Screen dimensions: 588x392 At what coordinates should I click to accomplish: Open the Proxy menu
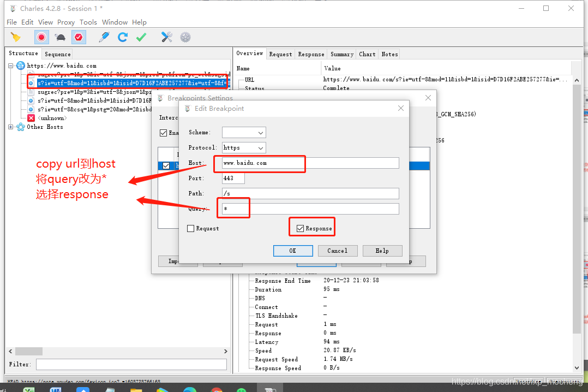coord(66,22)
